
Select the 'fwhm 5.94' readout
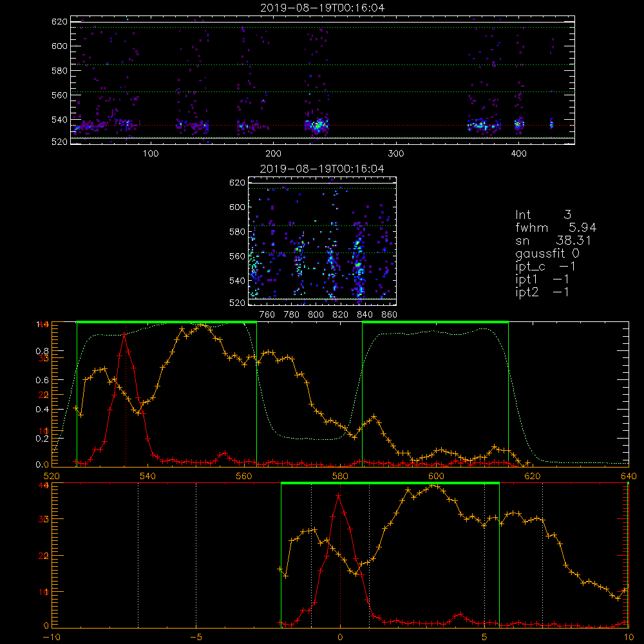point(556,227)
